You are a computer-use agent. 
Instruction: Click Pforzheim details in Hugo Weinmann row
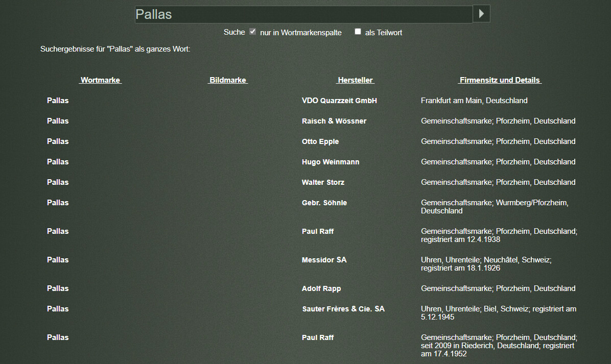(x=498, y=162)
